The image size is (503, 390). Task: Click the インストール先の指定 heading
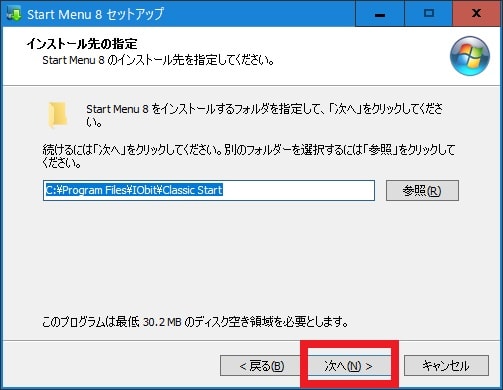point(82,44)
